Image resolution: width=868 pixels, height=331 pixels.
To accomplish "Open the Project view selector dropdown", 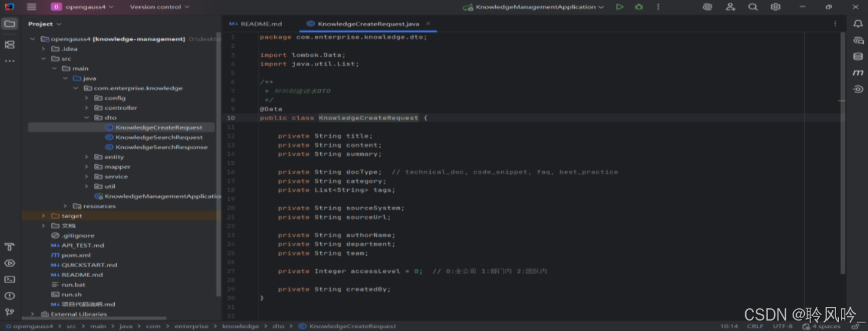I will click(45, 24).
